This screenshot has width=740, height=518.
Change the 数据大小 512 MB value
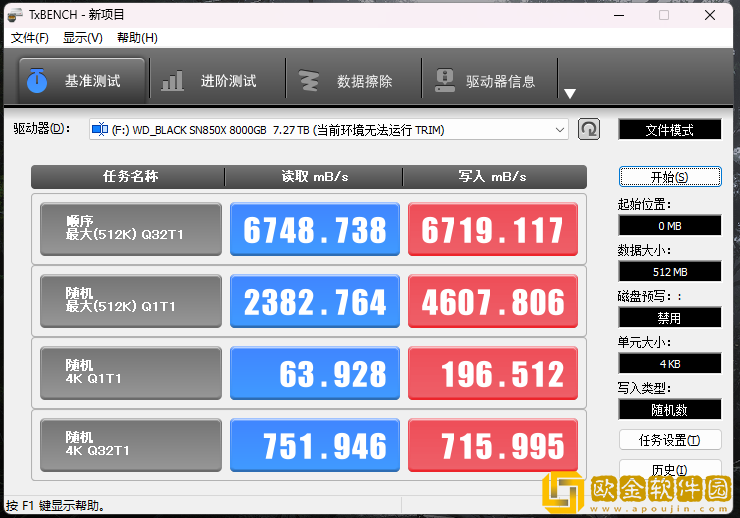(670, 272)
